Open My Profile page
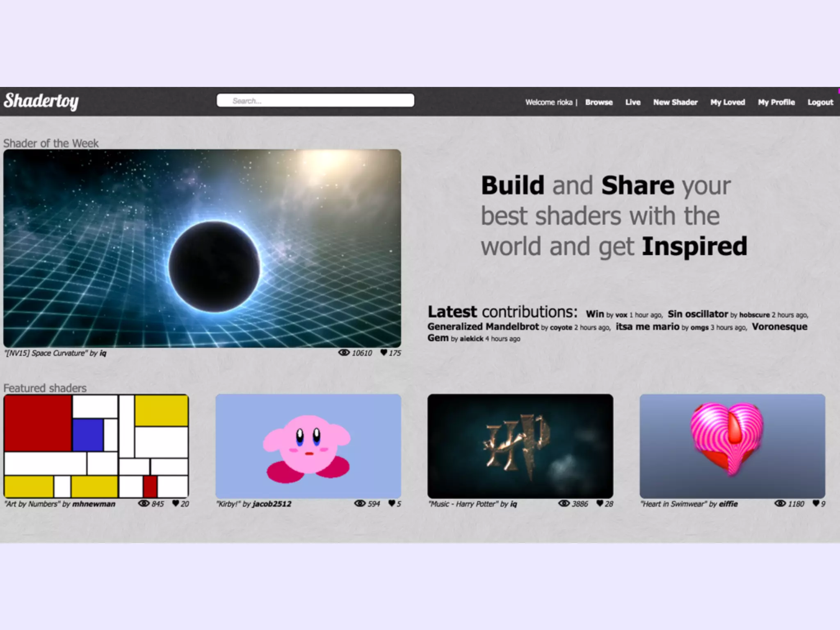 tap(776, 102)
